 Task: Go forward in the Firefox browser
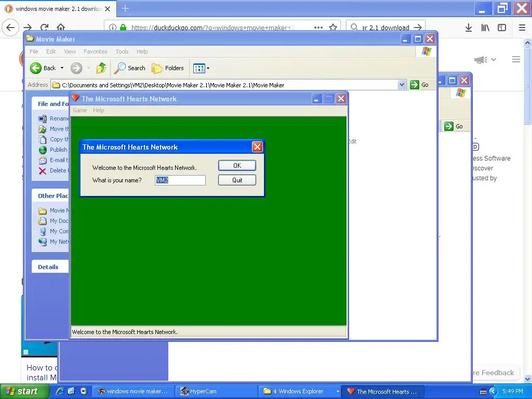[28, 27]
